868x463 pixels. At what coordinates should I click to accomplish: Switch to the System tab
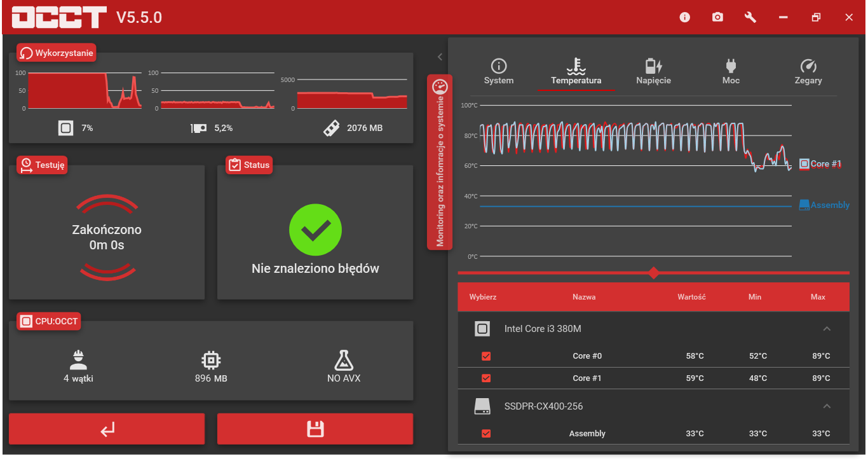[499, 72]
